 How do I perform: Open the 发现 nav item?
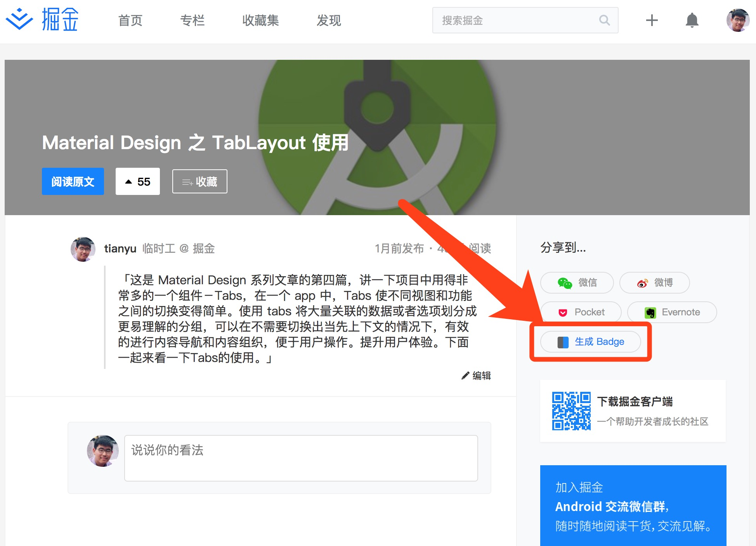[329, 21]
